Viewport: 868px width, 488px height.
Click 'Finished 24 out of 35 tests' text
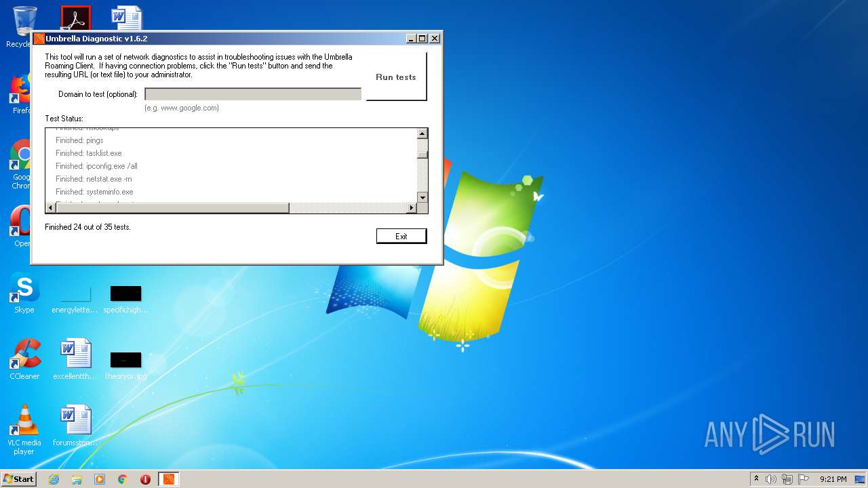[87, 227]
